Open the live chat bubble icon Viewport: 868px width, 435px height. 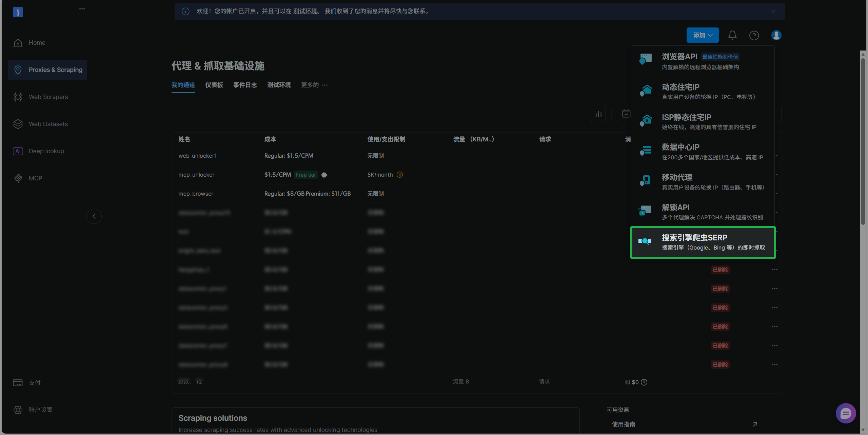pos(846,413)
